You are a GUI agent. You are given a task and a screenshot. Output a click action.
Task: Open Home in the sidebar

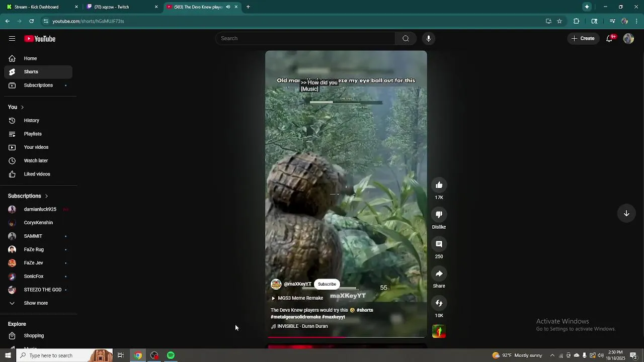(38, 58)
